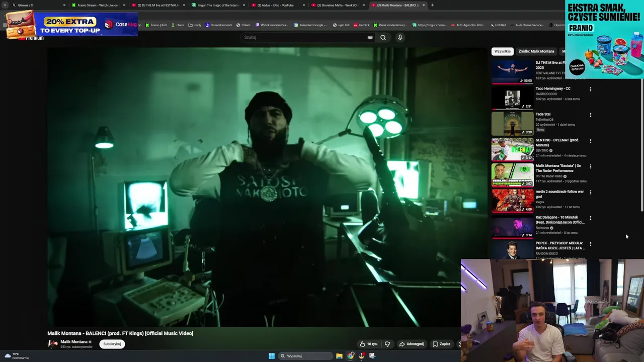Open File Explorer from the taskbar

(340, 356)
